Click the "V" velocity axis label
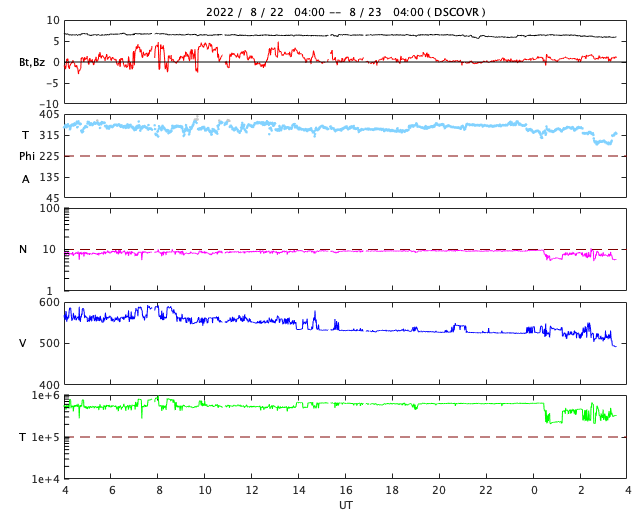Image resolution: width=640 pixels, height=512 pixels. pos(23,343)
